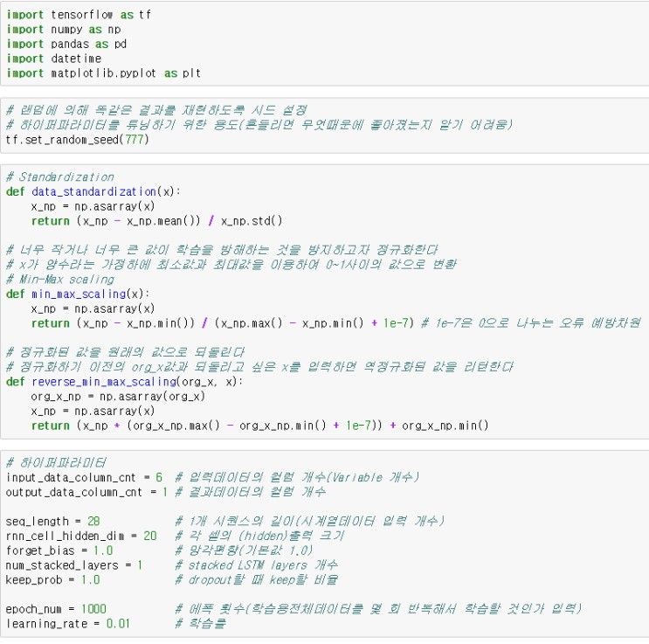Click the forget_bias assignment line
649x644 pixels.
click(59, 551)
